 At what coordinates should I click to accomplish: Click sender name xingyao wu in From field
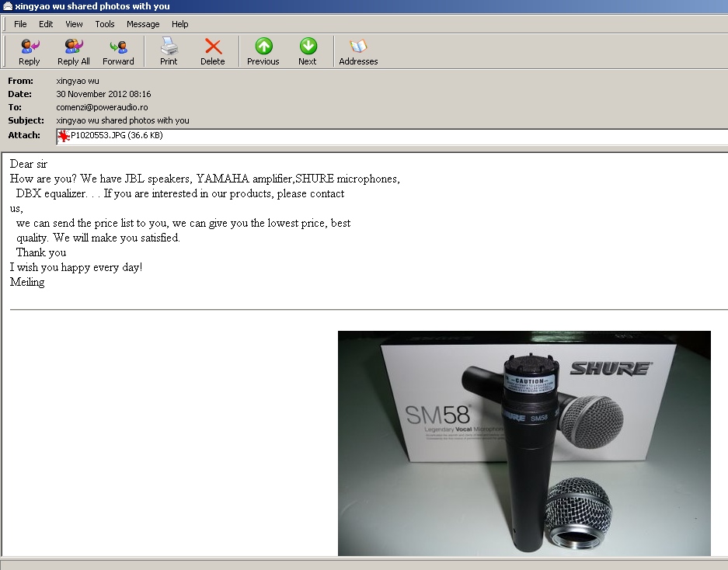pyautogui.click(x=78, y=81)
